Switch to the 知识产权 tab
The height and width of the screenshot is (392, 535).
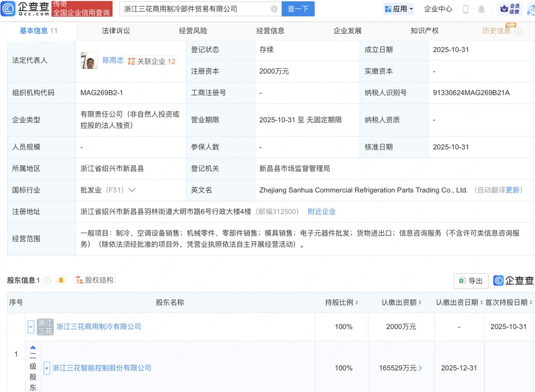point(424,31)
